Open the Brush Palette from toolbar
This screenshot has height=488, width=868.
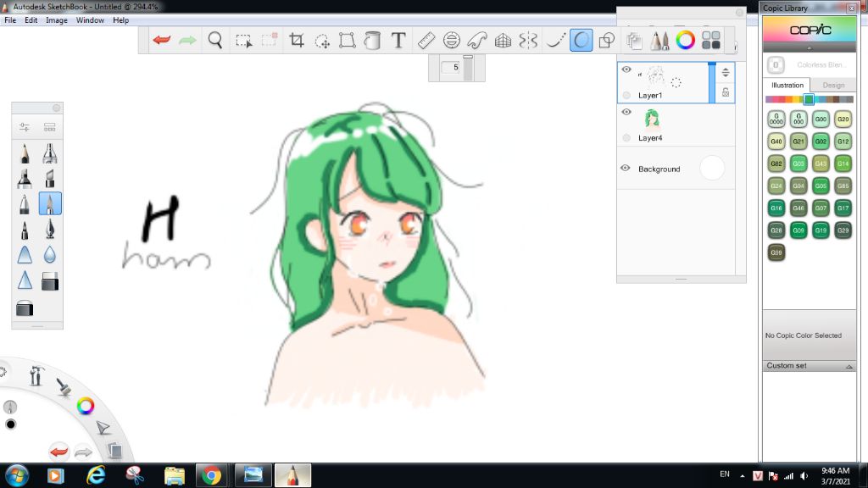[x=659, y=40]
